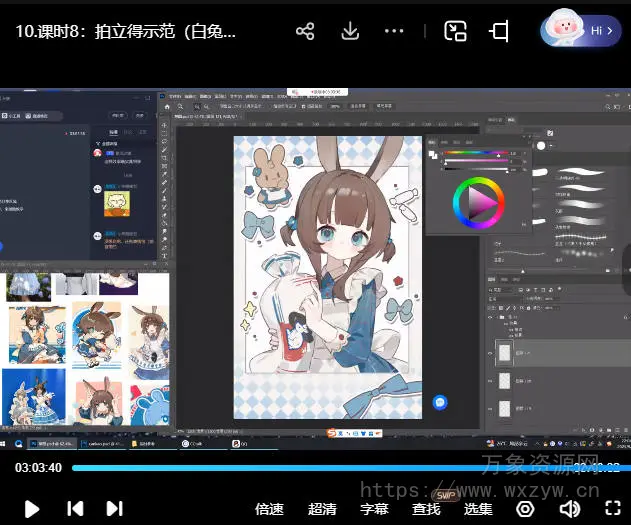Download the video with the download icon
The width and height of the screenshot is (631, 525).
point(350,31)
